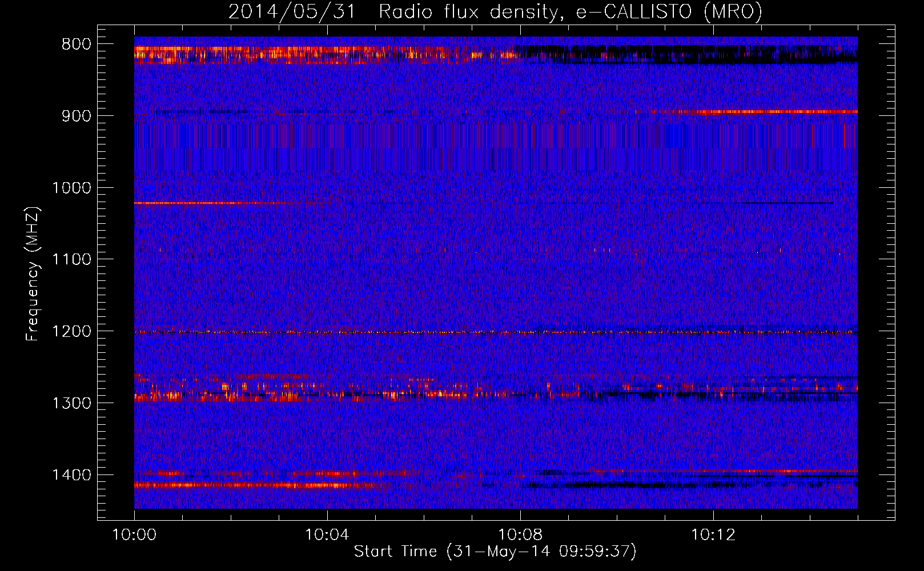924x571 pixels.
Task: Click the 900 frequency tick label
Action: coord(77,116)
